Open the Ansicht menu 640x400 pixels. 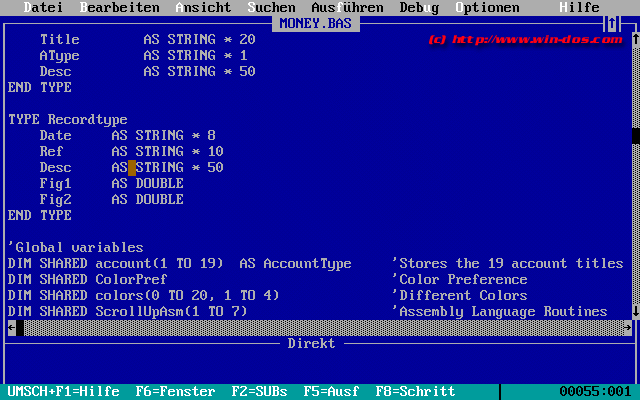coord(203,7)
